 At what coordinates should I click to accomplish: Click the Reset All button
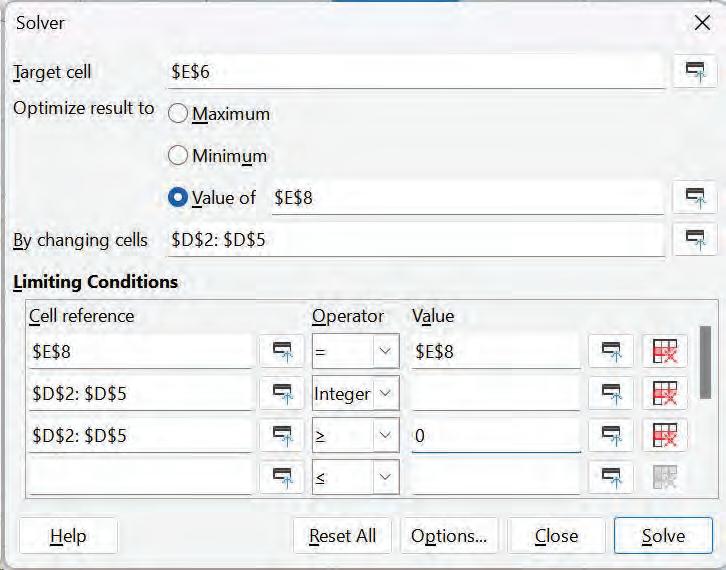342,536
